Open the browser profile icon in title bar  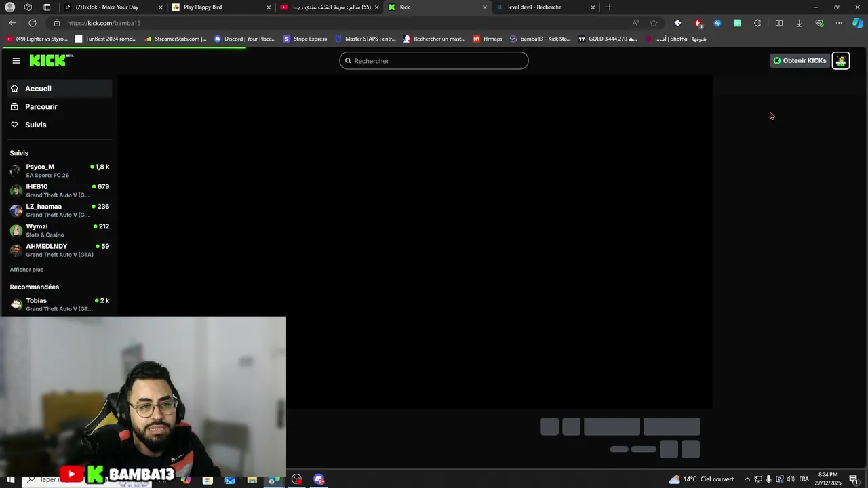point(10,7)
